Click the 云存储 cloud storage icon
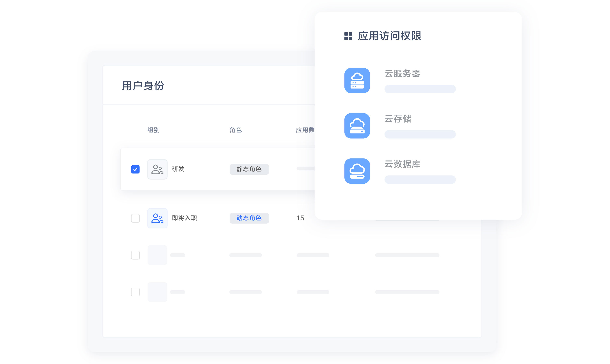The width and height of the screenshot is (610, 364). tap(357, 126)
